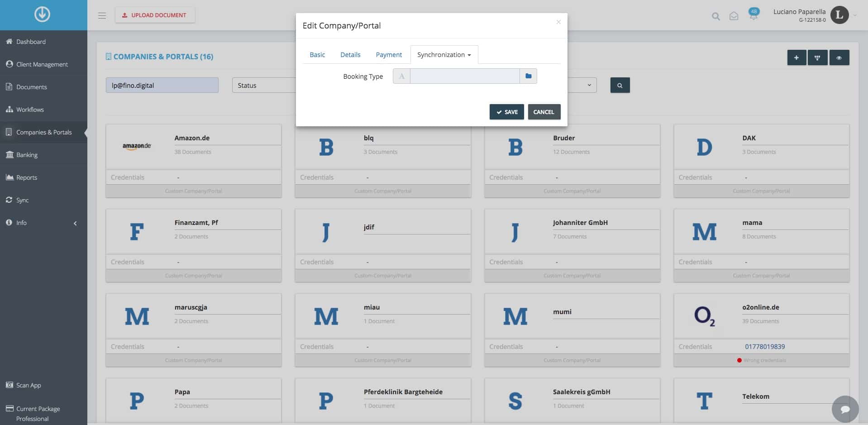
Task: Expand the Info sidebar section
Action: 43,223
